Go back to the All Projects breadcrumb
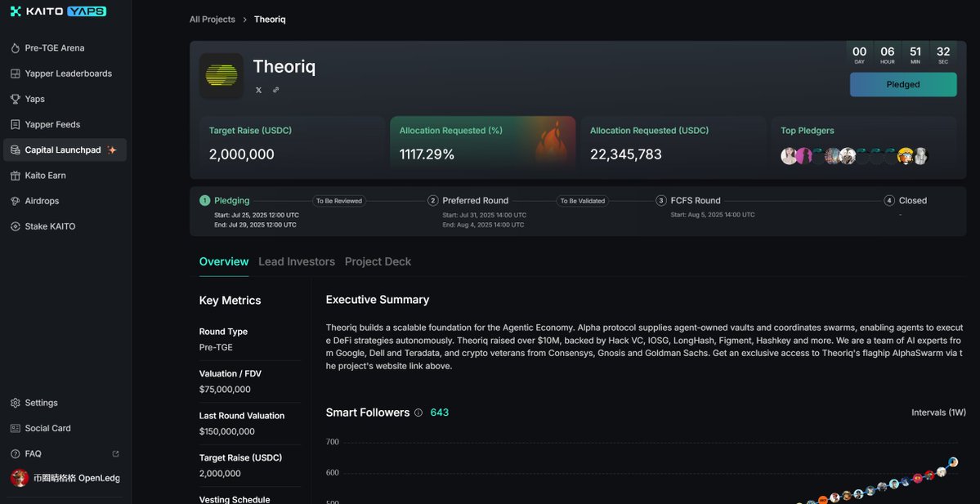 [213, 20]
